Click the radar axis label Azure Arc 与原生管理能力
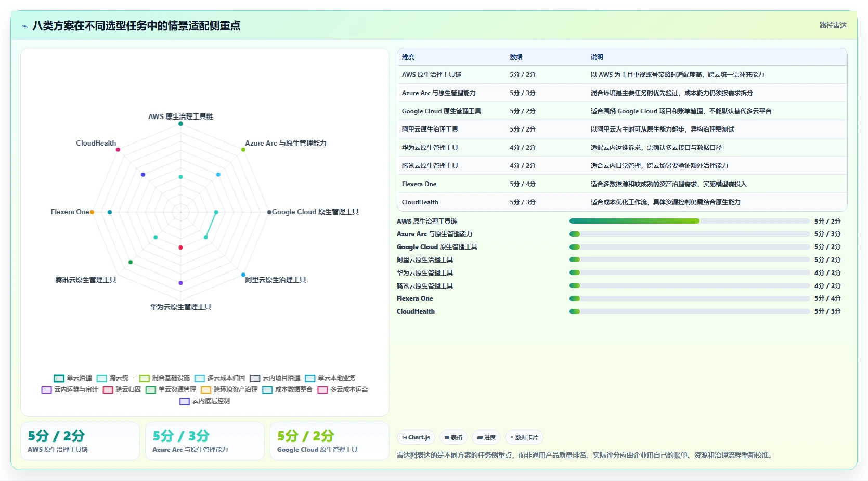This screenshot has height=481, width=868. pos(286,143)
